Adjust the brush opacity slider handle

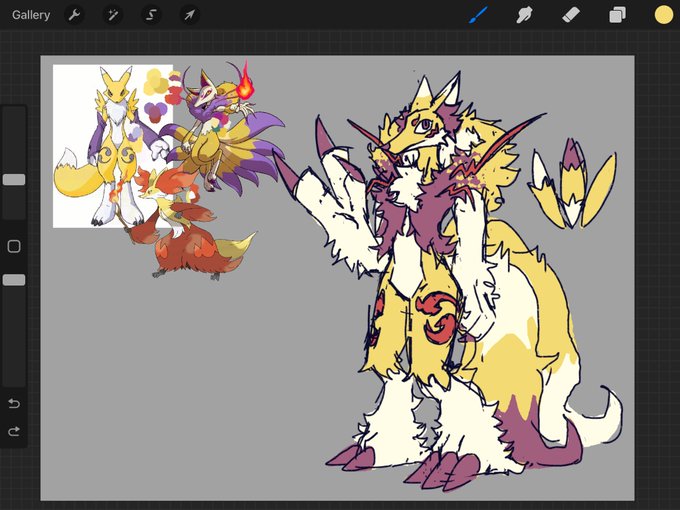click(14, 280)
